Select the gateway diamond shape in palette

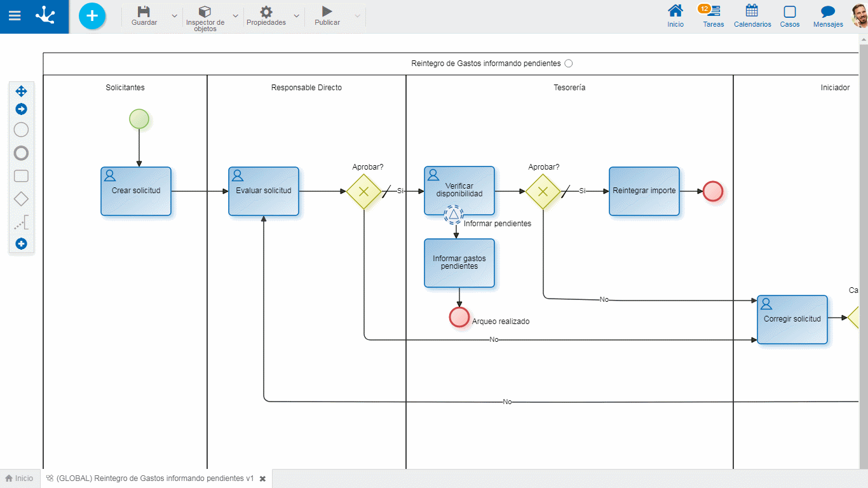(21, 199)
